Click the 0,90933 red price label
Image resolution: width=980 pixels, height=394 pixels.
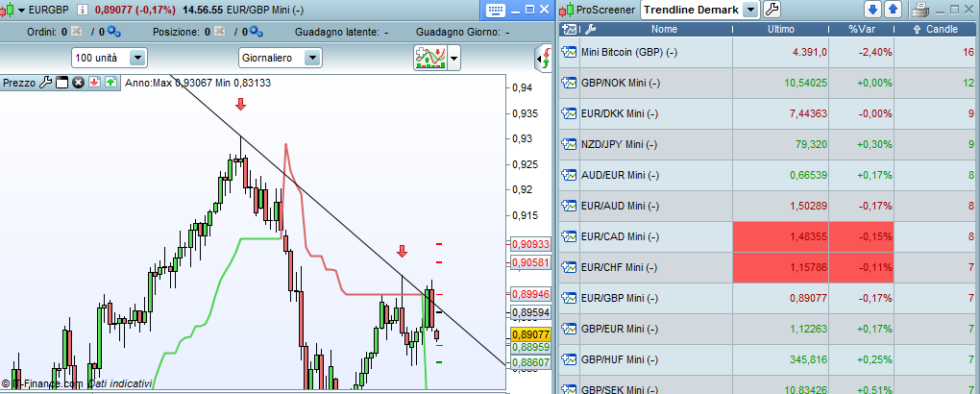pyautogui.click(x=530, y=244)
